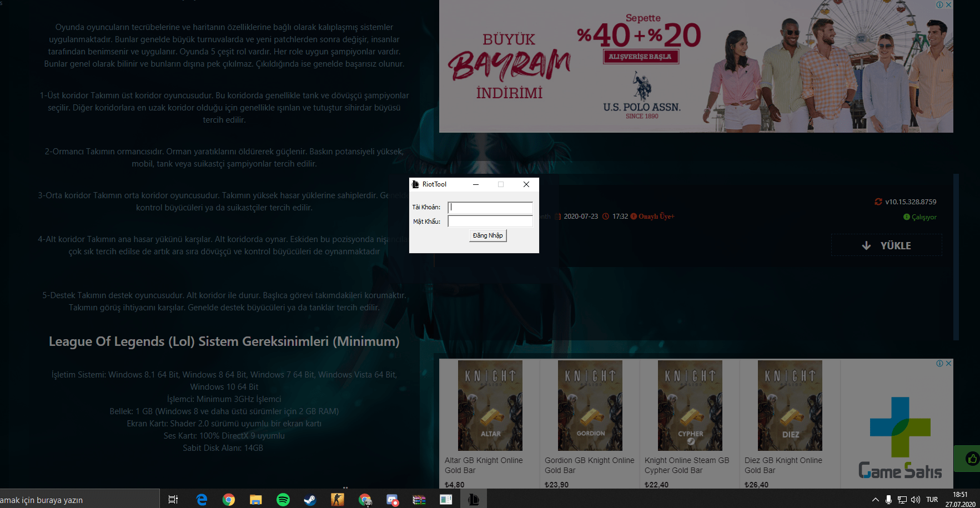
Task: Click the price '₺23,90'
Action: [x=557, y=485]
